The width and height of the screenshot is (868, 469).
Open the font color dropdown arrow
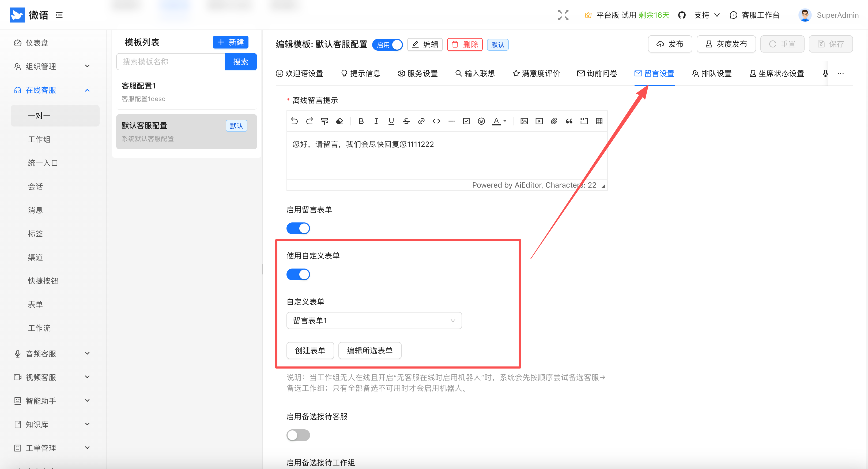point(505,121)
